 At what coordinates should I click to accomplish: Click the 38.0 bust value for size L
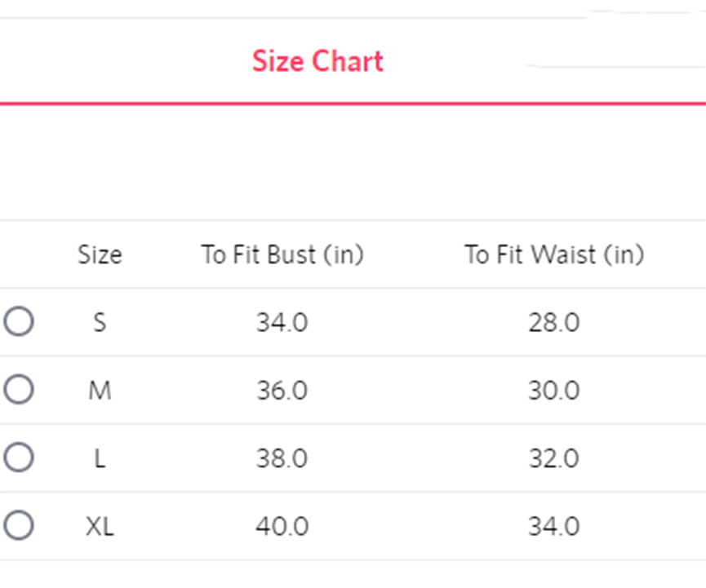coord(283,458)
